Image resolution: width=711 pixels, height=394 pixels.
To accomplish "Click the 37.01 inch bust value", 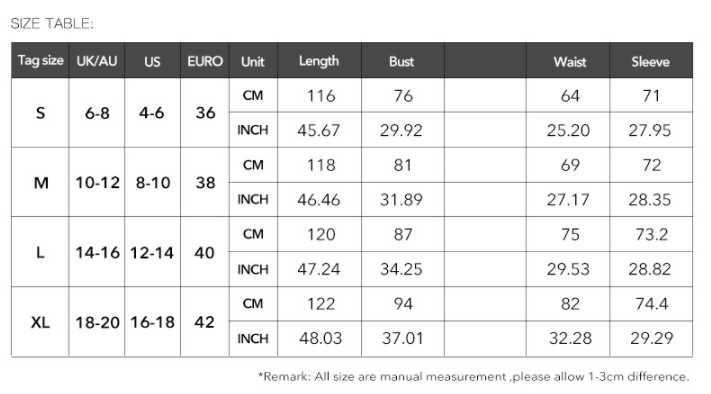I will tap(403, 339).
